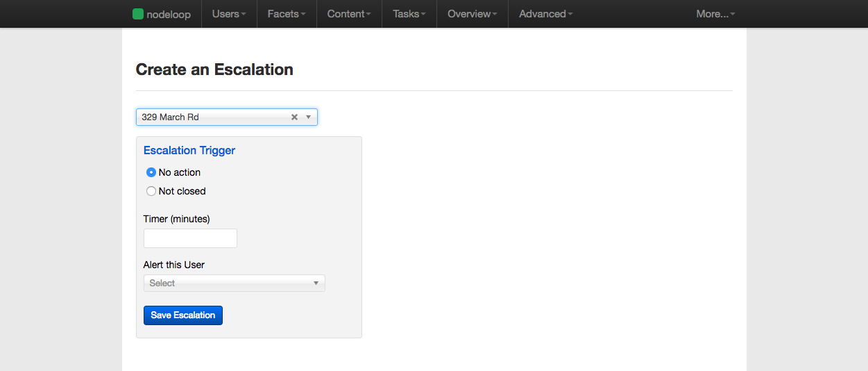Click the nodeloop brand link
Screen dimensions: 868x371
(162, 14)
